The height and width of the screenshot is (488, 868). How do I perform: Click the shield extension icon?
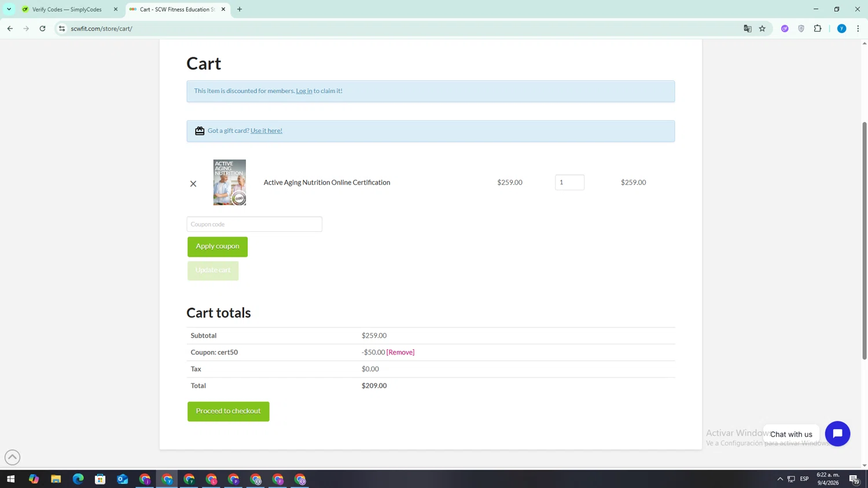click(801, 28)
